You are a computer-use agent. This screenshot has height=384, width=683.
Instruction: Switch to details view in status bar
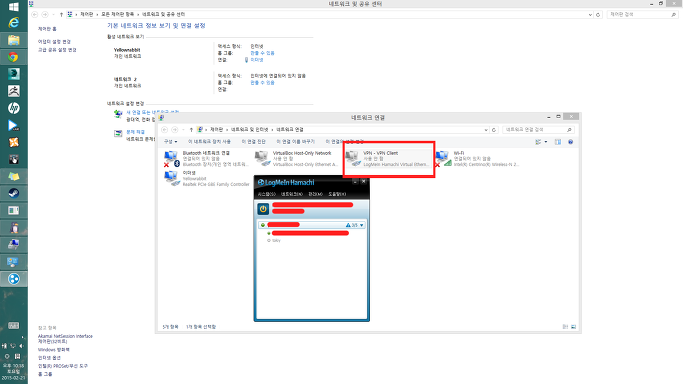565,327
